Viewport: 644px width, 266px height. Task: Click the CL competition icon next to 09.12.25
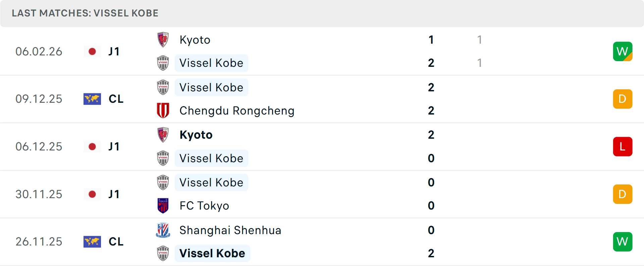tap(92, 99)
